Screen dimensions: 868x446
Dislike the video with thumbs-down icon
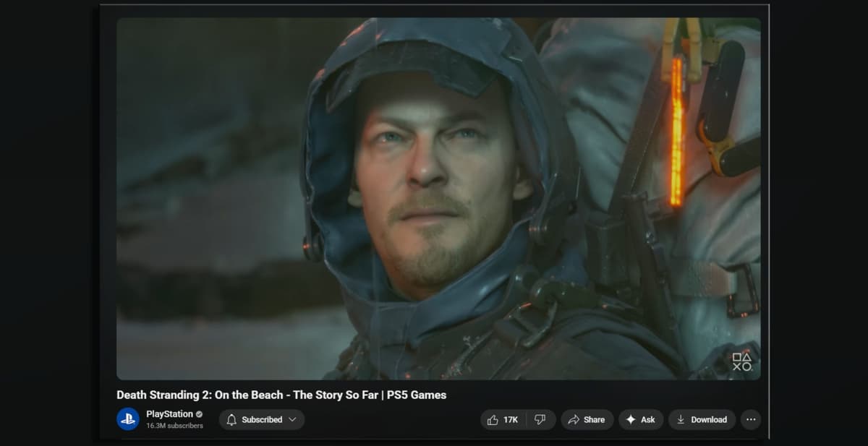click(540, 419)
